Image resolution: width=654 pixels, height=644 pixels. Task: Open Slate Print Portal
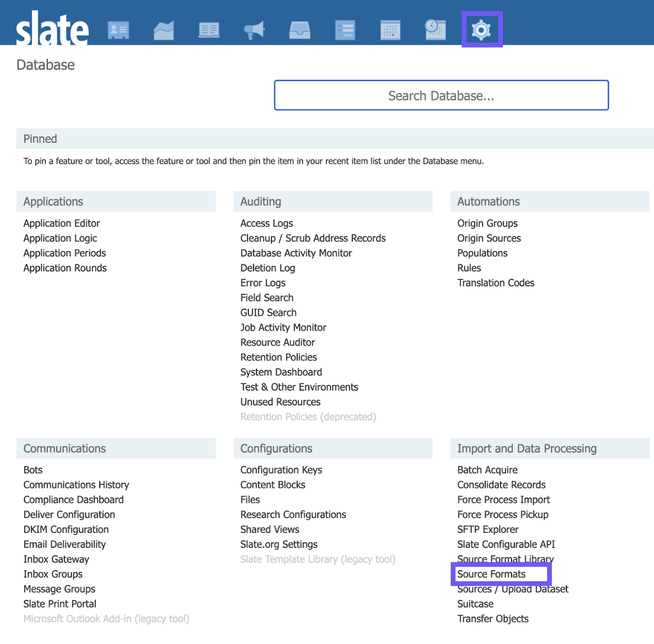click(60, 603)
